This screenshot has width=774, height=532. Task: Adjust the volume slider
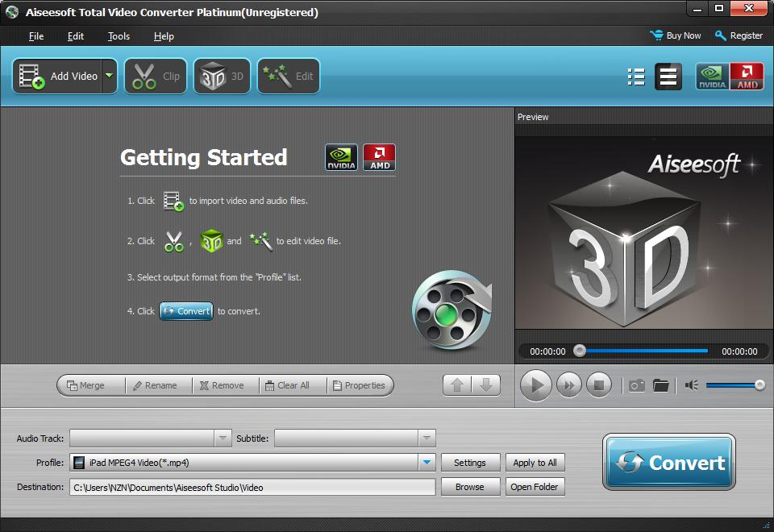point(735,384)
